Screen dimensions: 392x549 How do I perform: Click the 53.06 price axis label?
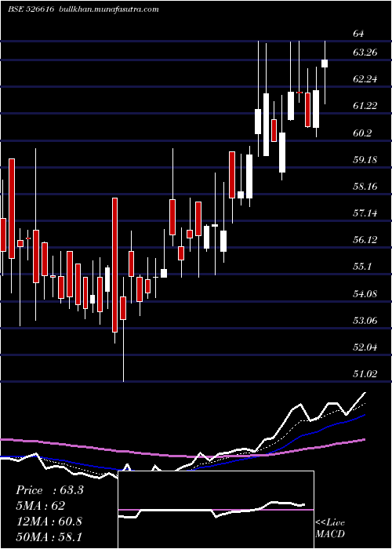365,320
